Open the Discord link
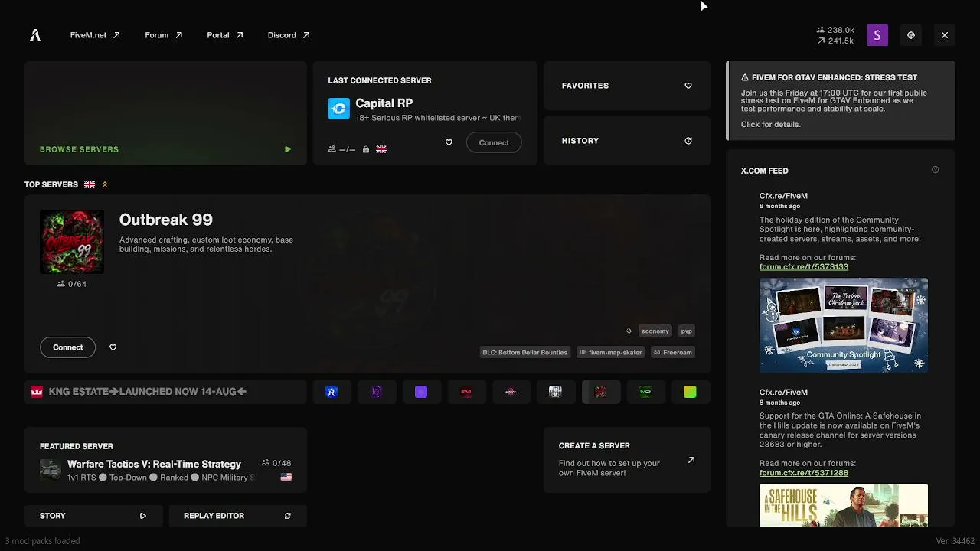 [x=289, y=35]
